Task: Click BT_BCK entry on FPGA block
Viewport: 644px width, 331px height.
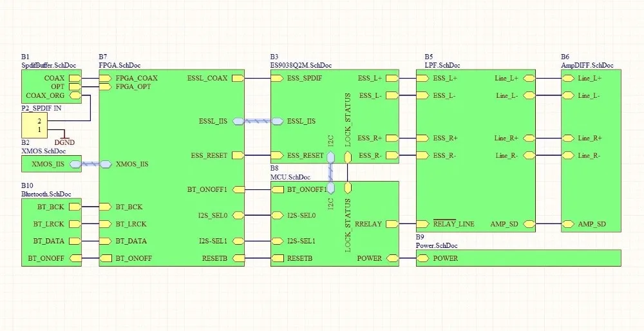Action: click(106, 207)
